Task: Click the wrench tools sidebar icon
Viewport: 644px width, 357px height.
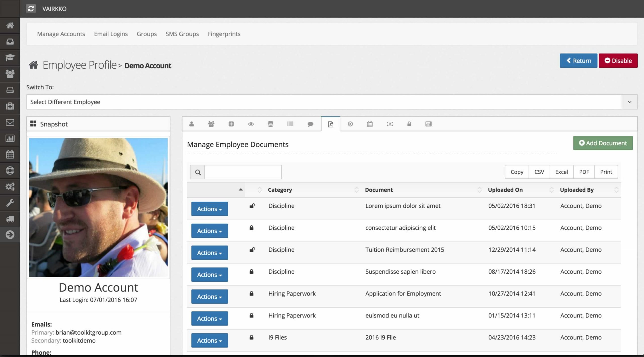Action: [x=10, y=203]
